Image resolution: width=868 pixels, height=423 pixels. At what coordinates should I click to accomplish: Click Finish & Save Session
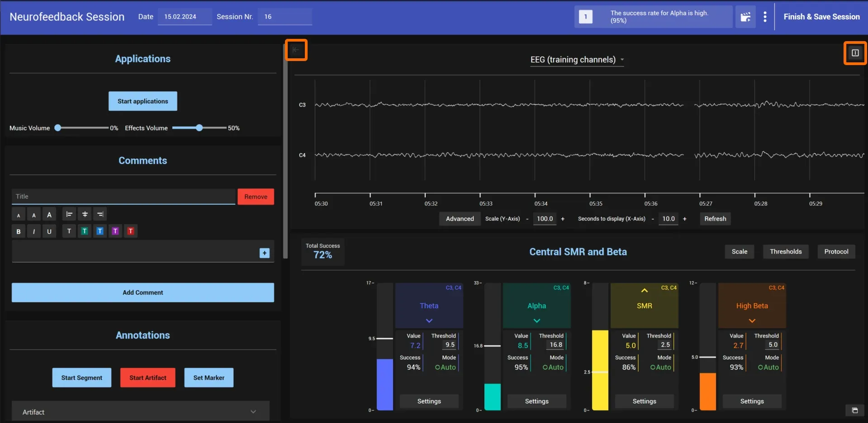821,17
